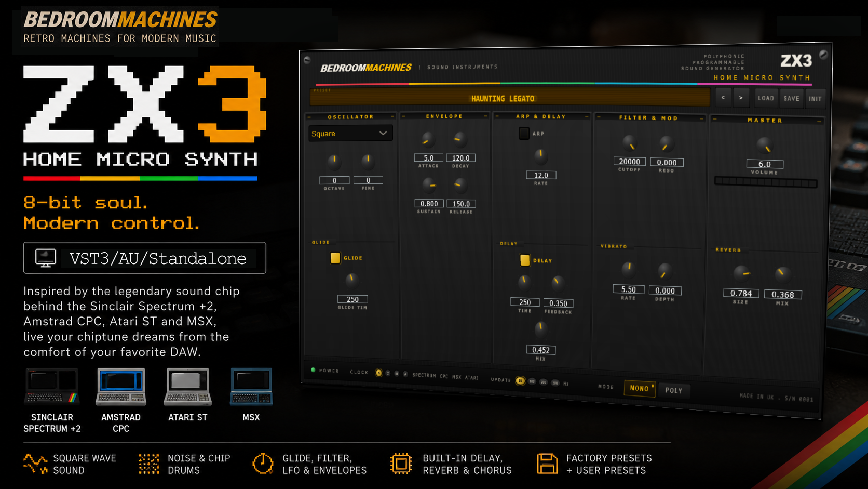Click the Glide Time knob

tap(352, 280)
